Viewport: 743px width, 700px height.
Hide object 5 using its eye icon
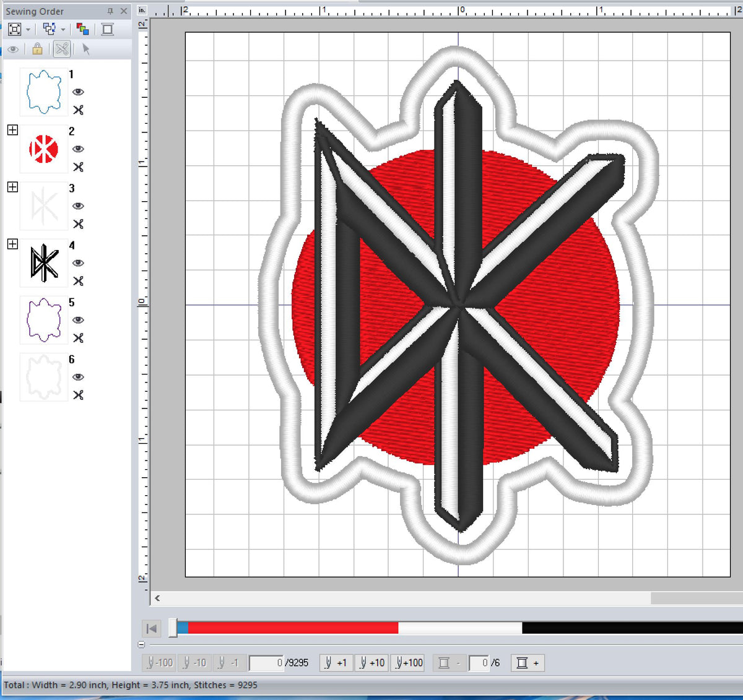pos(78,319)
